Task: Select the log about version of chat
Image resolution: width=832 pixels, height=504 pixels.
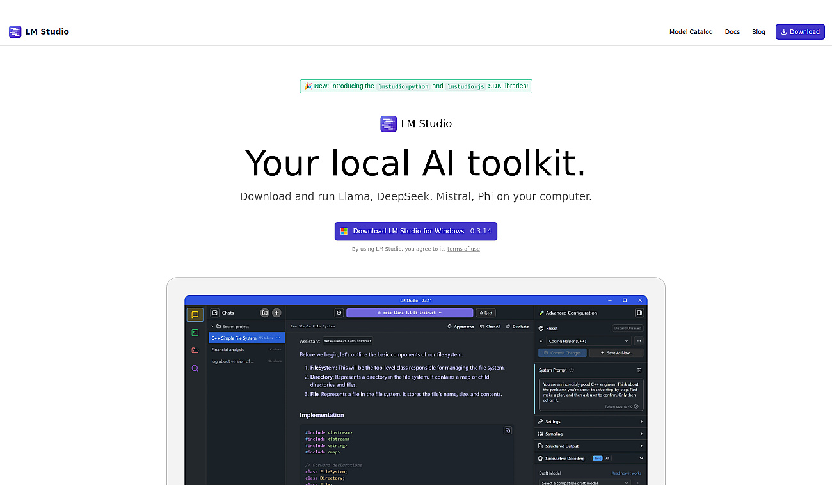Action: pos(246,361)
